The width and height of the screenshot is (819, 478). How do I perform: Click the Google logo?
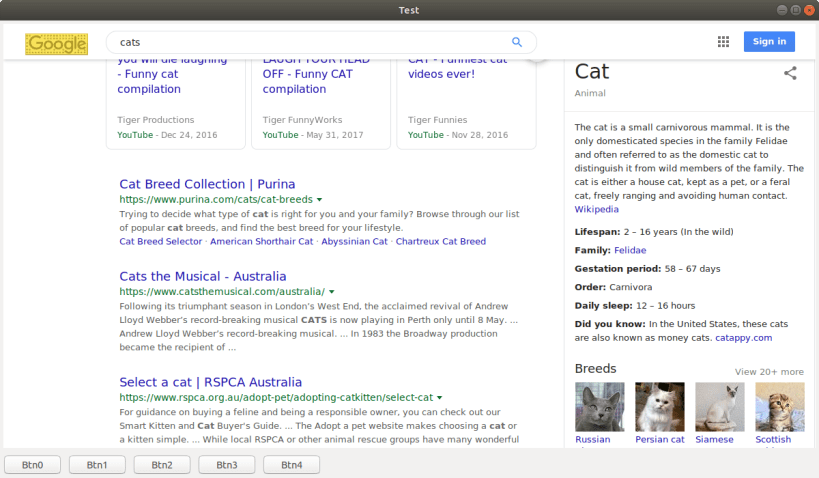[x=56, y=44]
